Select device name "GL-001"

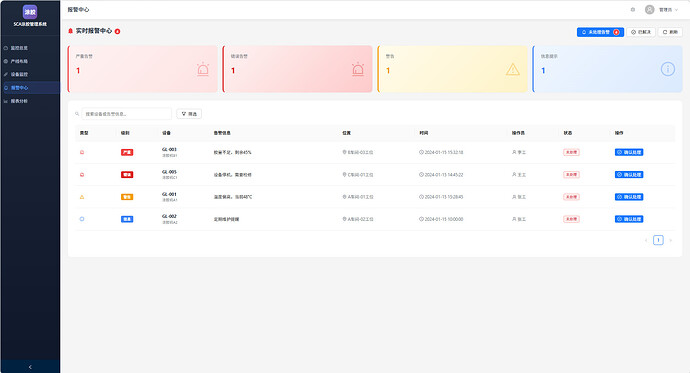pyautogui.click(x=169, y=194)
